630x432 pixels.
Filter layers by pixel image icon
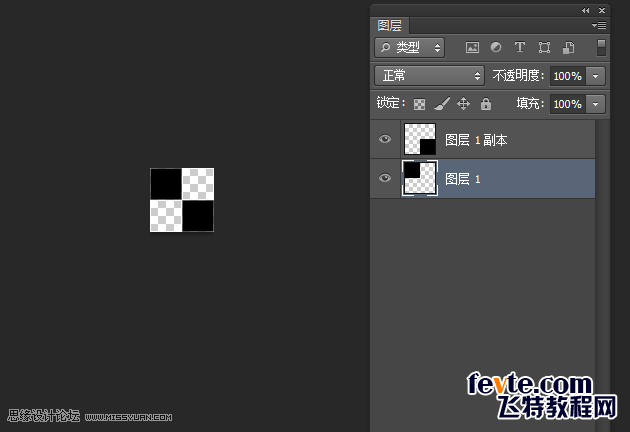(472, 47)
